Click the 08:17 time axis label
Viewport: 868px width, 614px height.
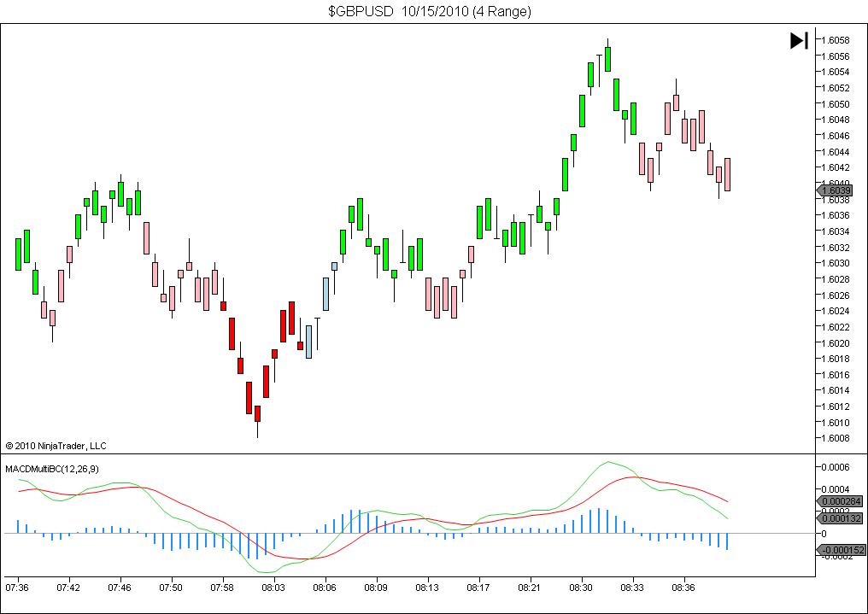pyautogui.click(x=478, y=588)
